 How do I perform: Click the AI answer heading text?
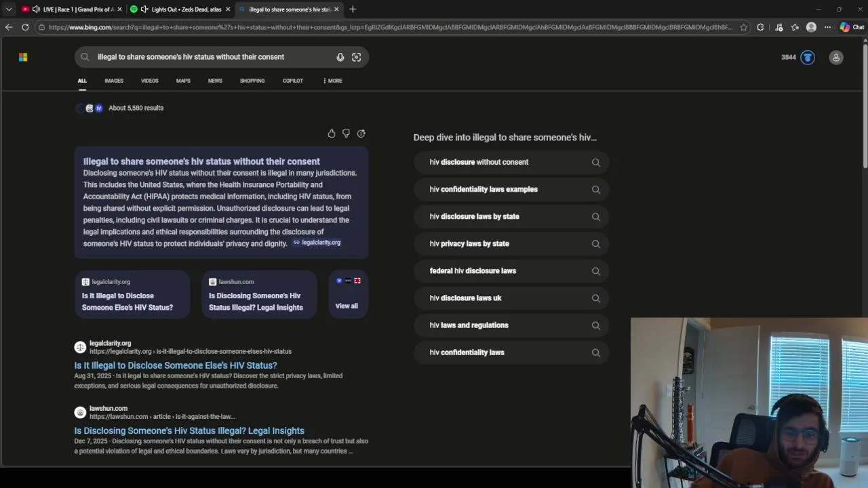click(x=201, y=161)
